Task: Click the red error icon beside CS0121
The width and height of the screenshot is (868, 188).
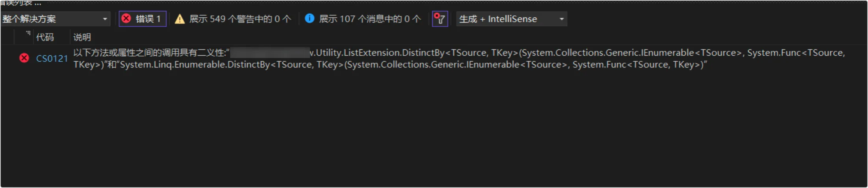Action: (x=24, y=58)
